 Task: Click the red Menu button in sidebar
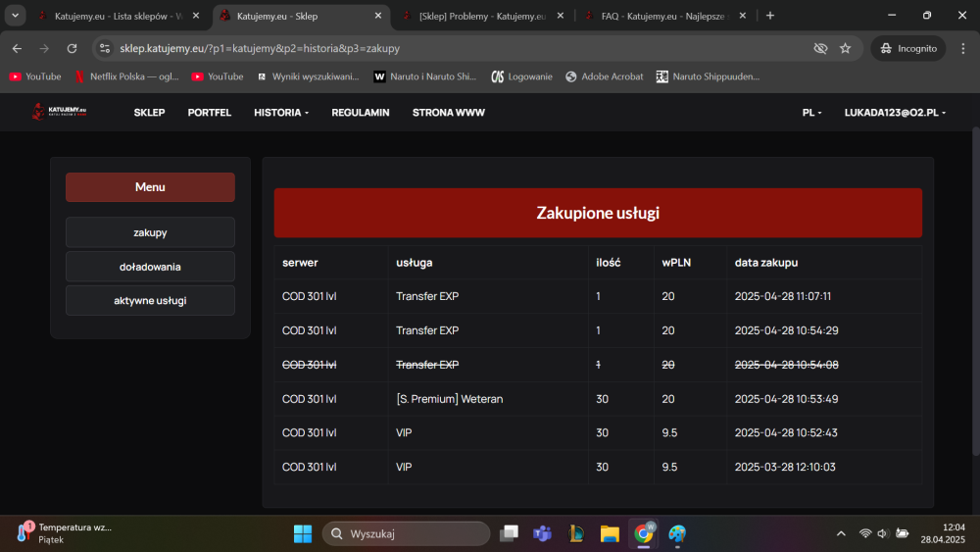pos(150,187)
